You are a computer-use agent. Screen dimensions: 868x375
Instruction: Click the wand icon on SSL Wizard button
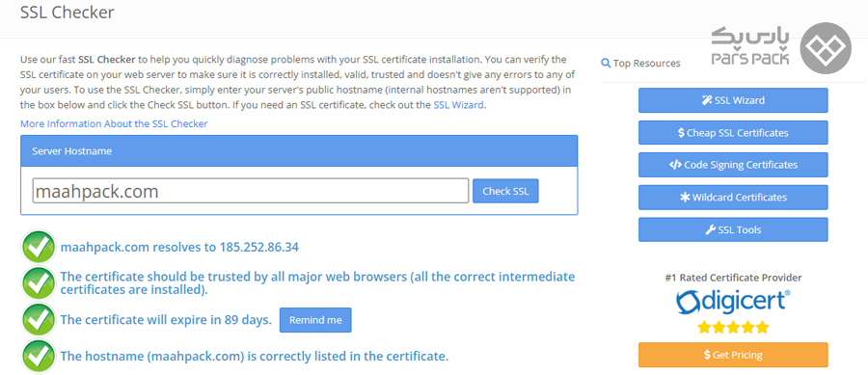click(707, 100)
